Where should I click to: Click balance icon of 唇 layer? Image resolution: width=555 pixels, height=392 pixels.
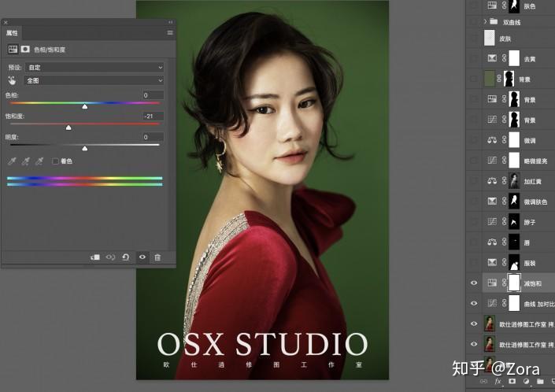coord(492,242)
